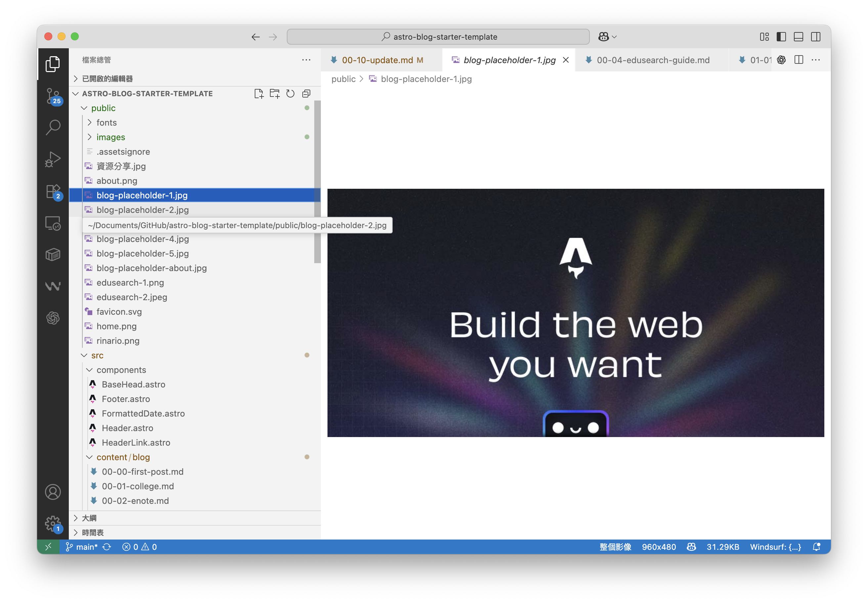Open Source Control view with 25 changes

pos(53,96)
